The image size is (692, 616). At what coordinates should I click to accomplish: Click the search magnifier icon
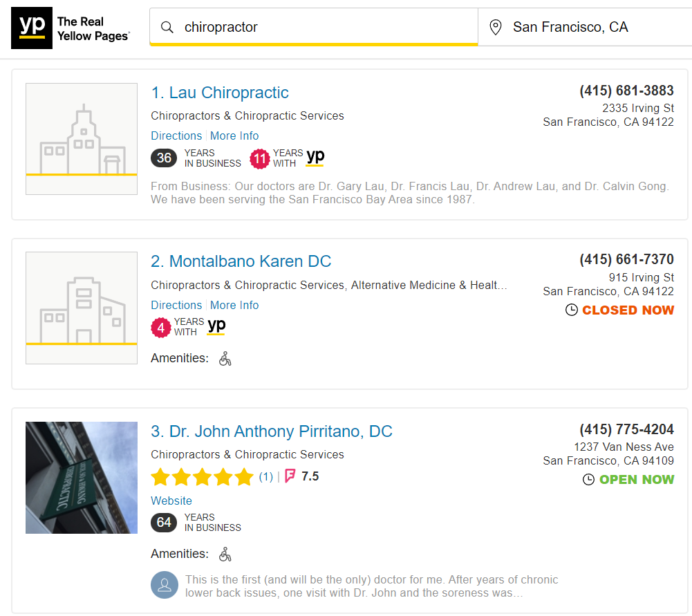point(167,28)
